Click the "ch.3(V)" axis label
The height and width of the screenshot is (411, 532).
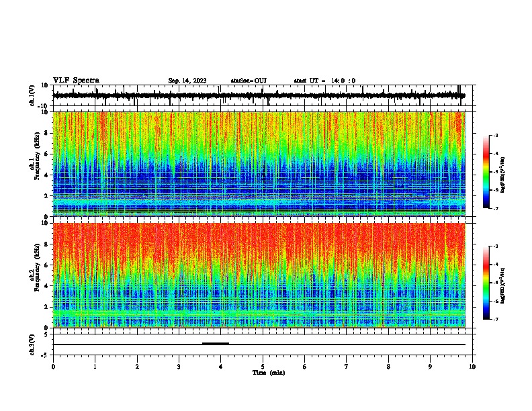[x=32, y=345]
